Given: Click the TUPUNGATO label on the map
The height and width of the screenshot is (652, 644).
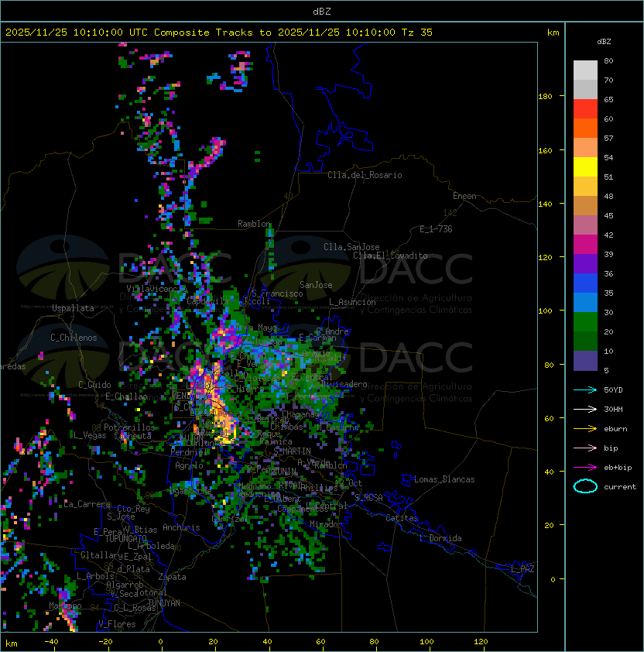Looking at the screenshot, I should click(126, 539).
